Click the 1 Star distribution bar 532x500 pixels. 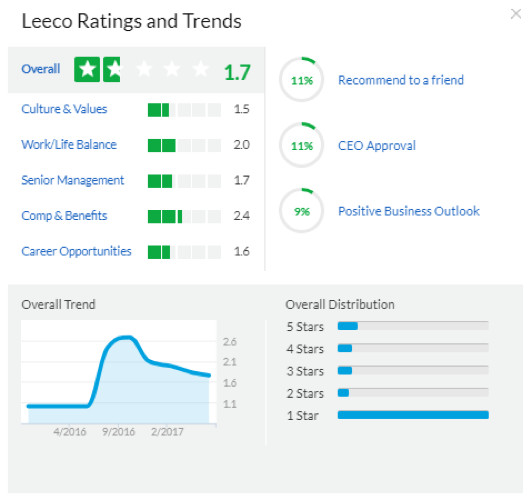[413, 415]
